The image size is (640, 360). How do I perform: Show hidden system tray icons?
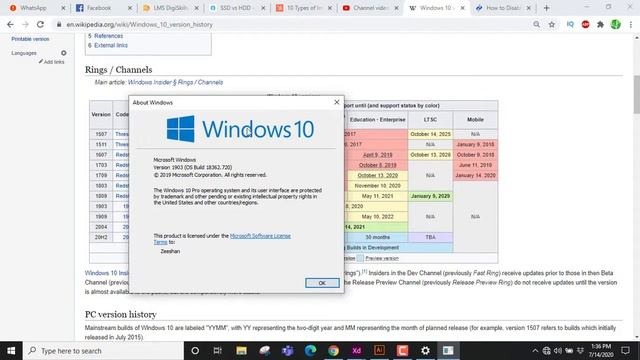[535, 351]
